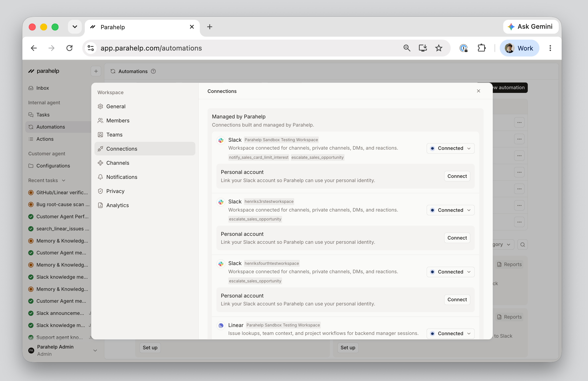Go back in browser history

click(x=34, y=48)
